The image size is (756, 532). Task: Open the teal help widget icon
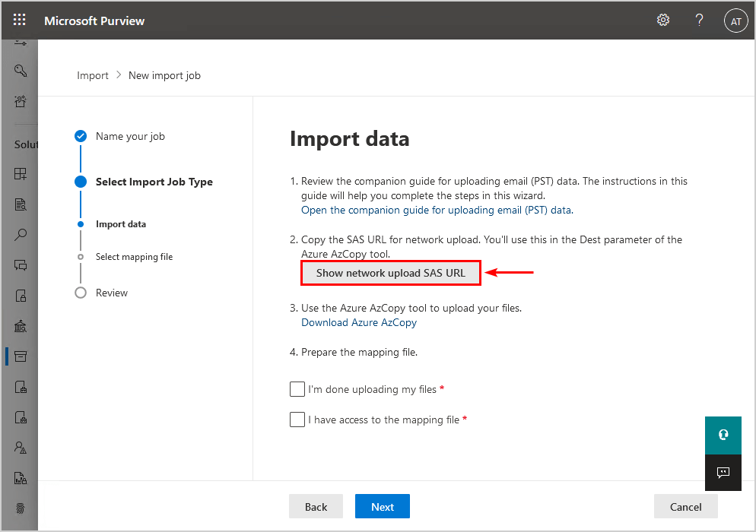(x=723, y=435)
